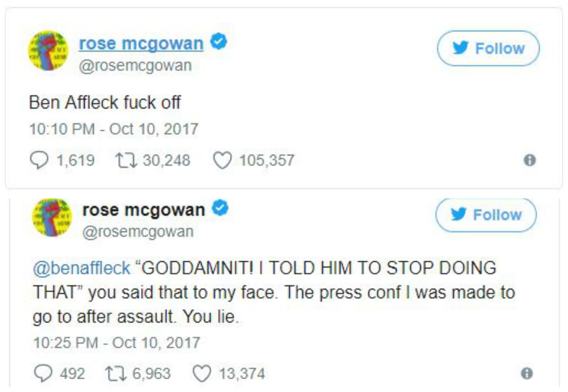Retweet the first tweet with 30,248 retweets
The image size is (568, 392).
coord(125,160)
